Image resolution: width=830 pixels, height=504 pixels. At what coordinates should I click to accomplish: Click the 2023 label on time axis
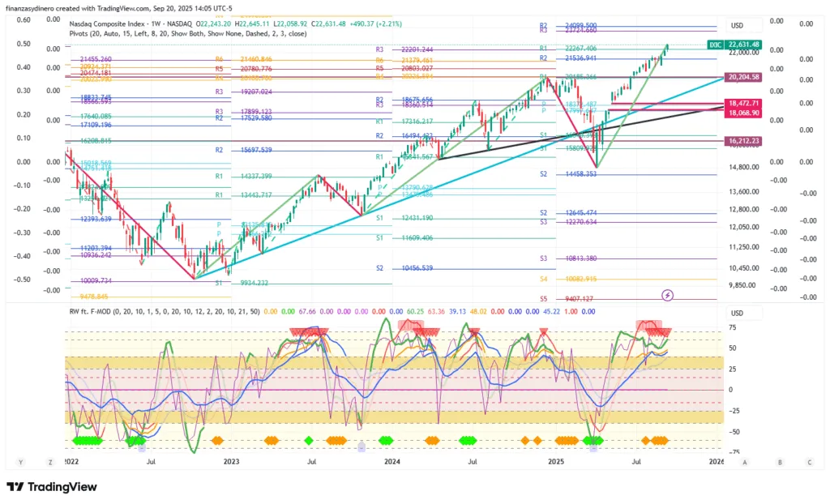click(231, 462)
